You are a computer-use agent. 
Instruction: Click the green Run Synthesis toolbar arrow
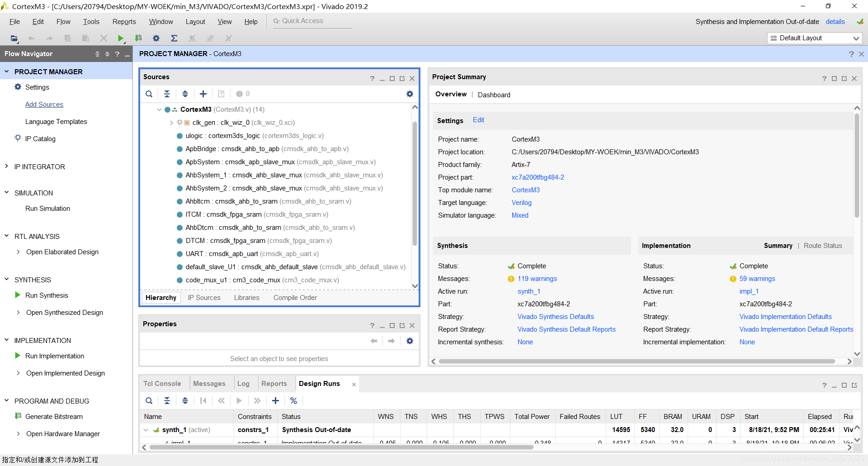point(120,38)
